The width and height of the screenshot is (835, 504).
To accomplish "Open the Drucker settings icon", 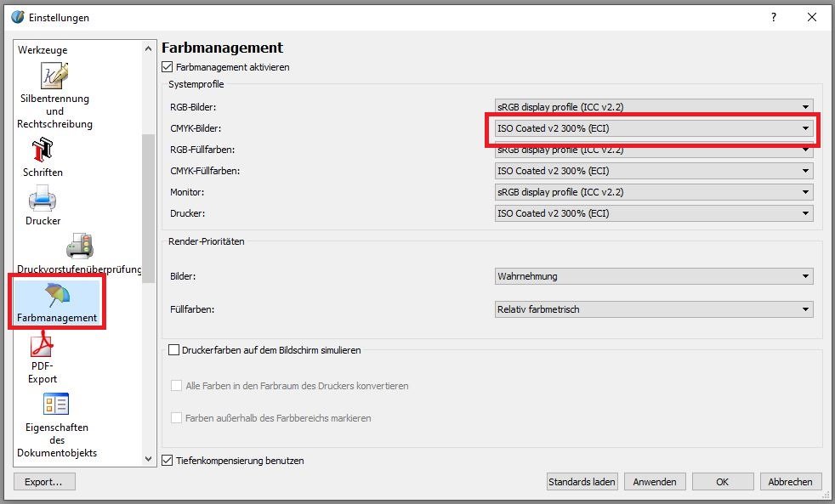I will 43,200.
